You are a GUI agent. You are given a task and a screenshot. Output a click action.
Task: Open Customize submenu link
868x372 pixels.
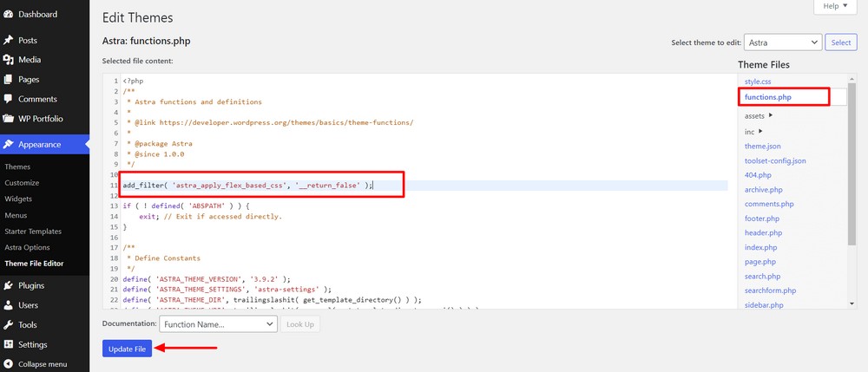pos(23,183)
